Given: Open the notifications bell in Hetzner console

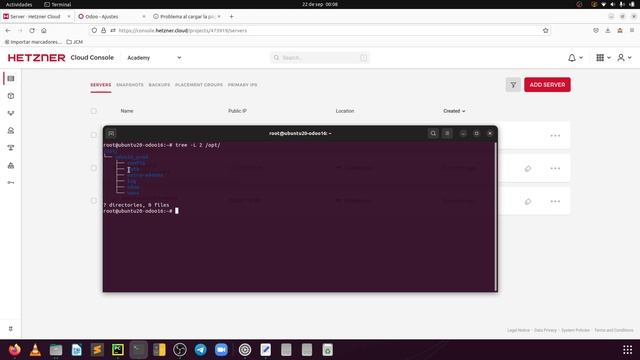Looking at the screenshot, I should coord(572,58).
